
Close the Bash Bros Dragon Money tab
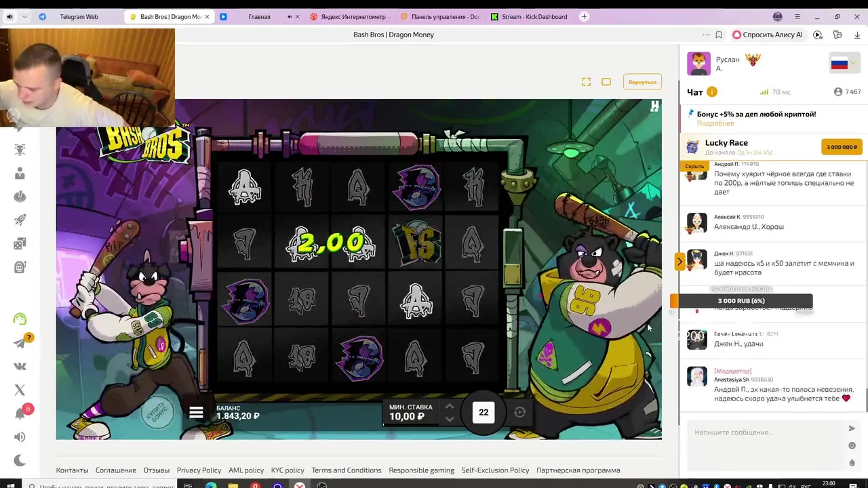(x=207, y=17)
